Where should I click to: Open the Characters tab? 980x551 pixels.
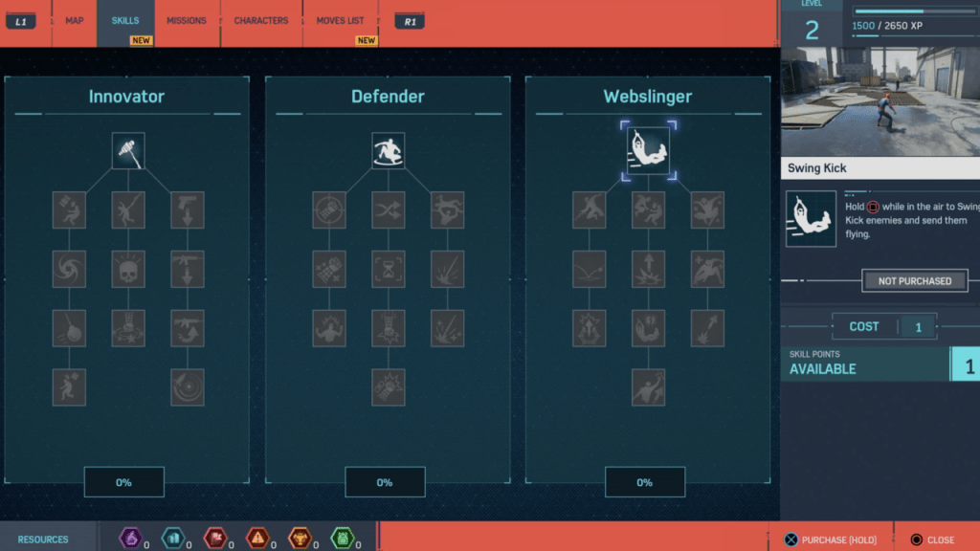261,21
